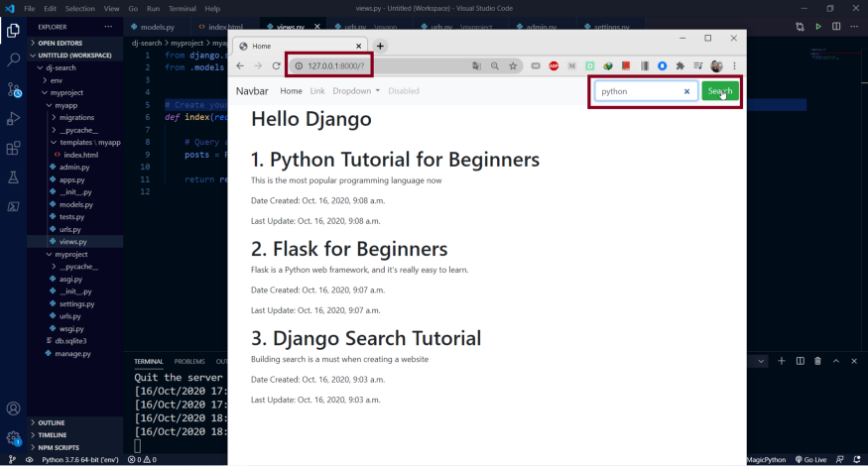Open the Manage gear in activity bar
This screenshot has width=868, height=466.
click(13, 438)
